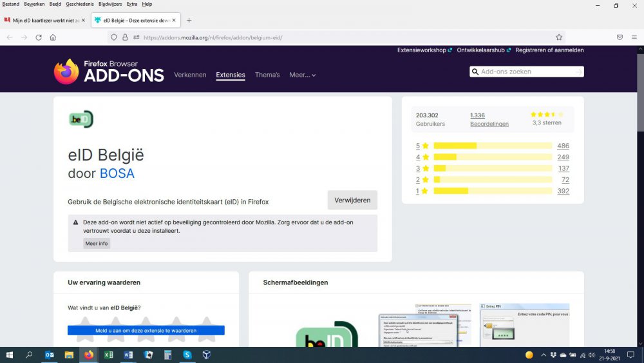This screenshot has height=363, width=644.
Task: Open the Extra menu
Action: 132,4
